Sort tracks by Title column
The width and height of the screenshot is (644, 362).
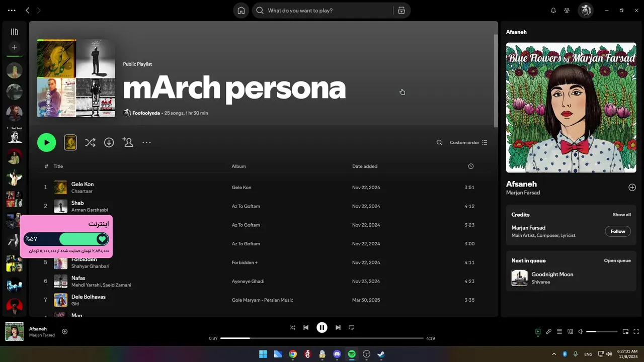(58, 166)
